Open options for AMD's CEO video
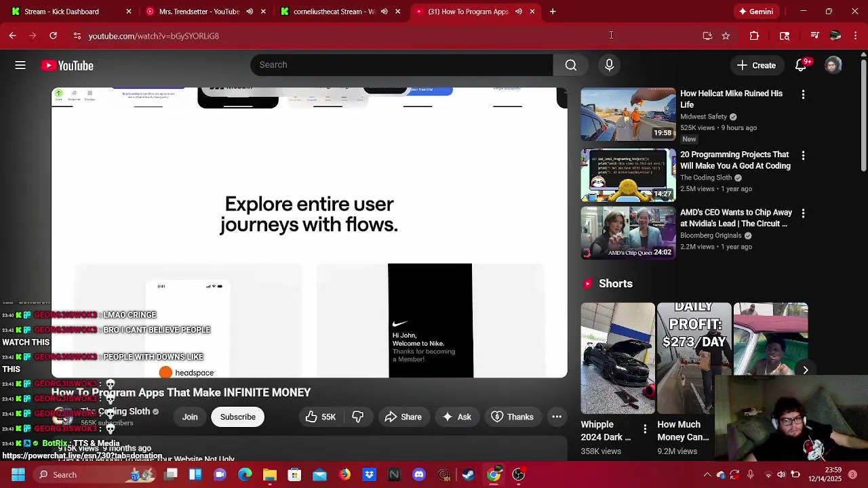 (803, 213)
